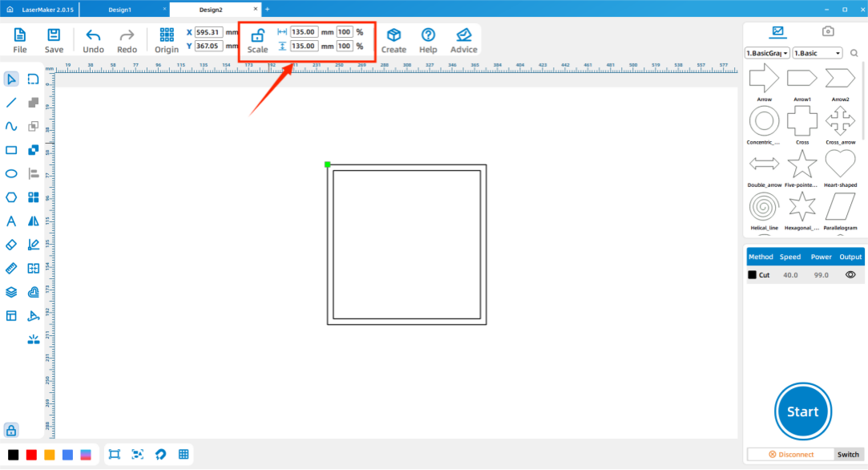Viewport: 868px width, 470px height.
Task: Choose the straight line drawing tool
Action: (x=11, y=103)
